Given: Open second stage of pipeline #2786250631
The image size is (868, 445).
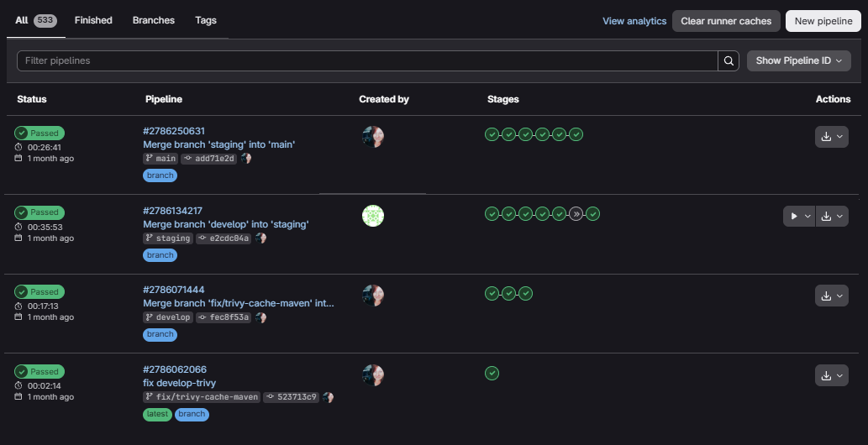Looking at the screenshot, I should (508, 134).
